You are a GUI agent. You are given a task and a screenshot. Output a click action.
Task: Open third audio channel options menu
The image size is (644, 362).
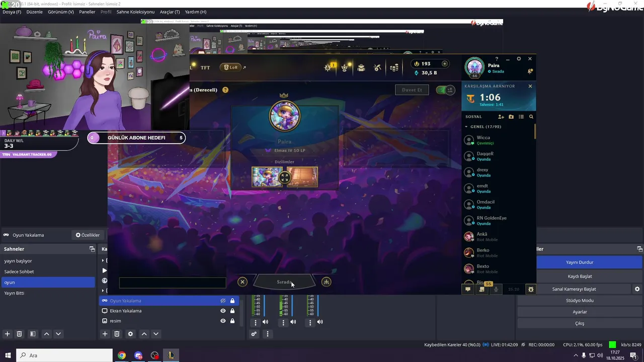(310, 322)
